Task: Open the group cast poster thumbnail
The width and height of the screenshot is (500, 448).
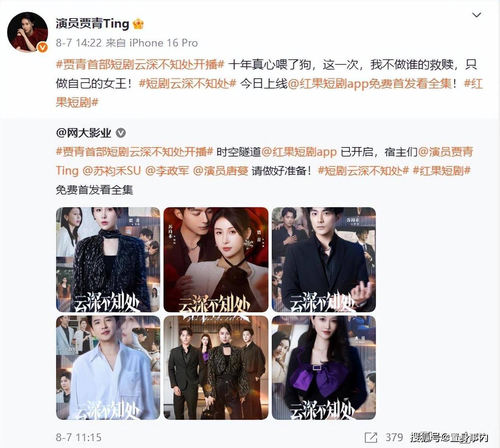Action: click(216, 367)
